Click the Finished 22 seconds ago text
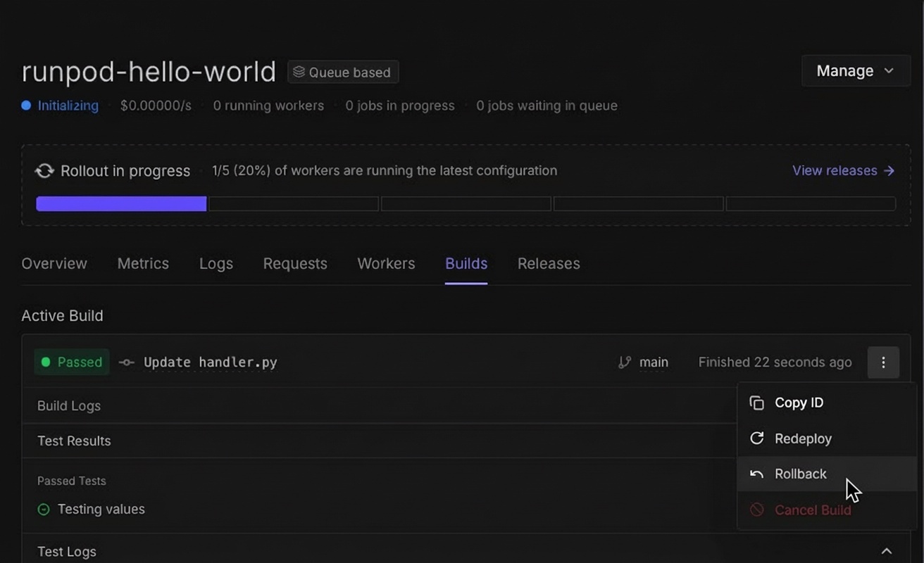924x563 pixels. [775, 362]
